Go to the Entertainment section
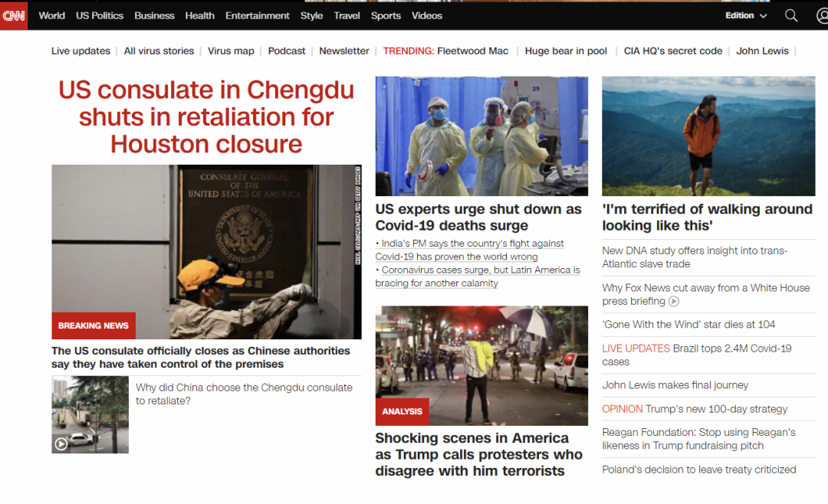The width and height of the screenshot is (828, 504). pyautogui.click(x=258, y=15)
